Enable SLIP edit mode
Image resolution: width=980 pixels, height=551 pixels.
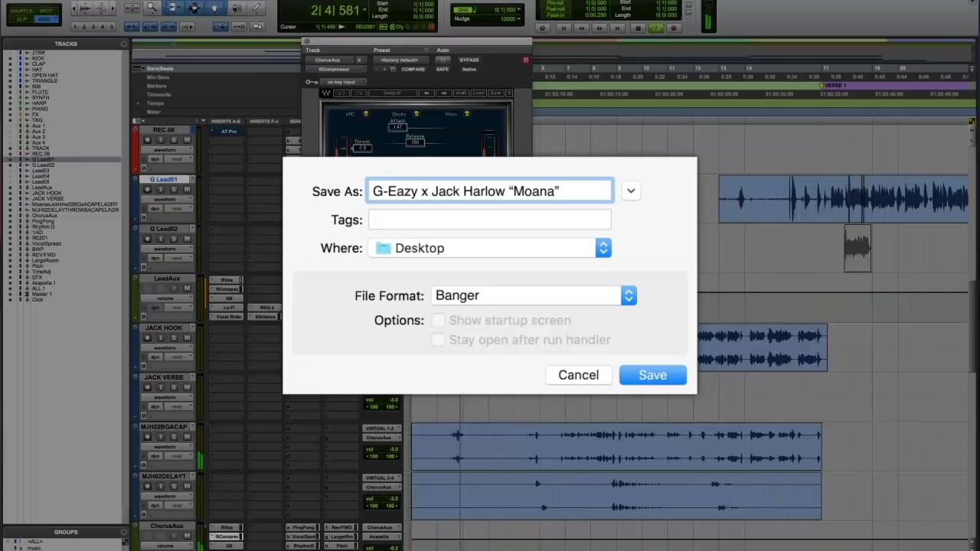click(x=21, y=18)
